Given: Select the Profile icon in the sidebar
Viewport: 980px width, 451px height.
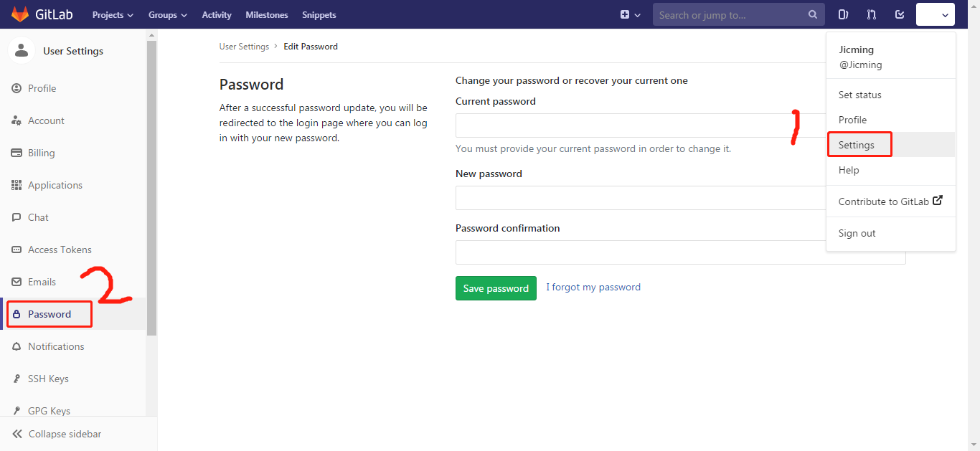Looking at the screenshot, I should [17, 87].
